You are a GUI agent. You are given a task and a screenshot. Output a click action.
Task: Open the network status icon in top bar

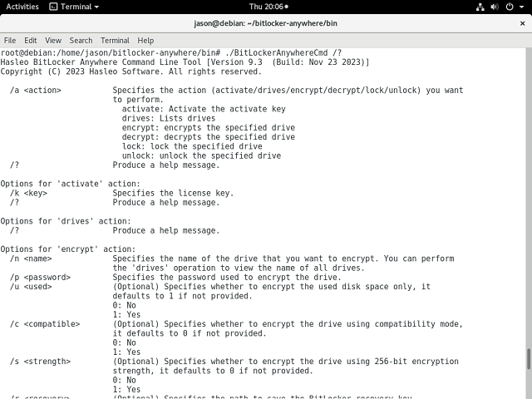click(x=480, y=7)
